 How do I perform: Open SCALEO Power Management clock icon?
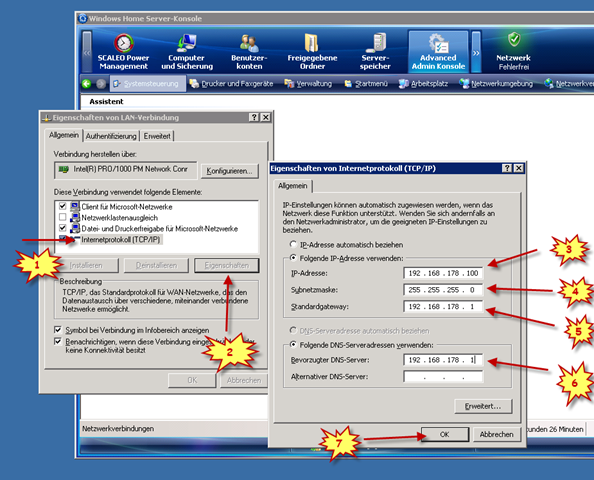pyautogui.click(x=123, y=43)
